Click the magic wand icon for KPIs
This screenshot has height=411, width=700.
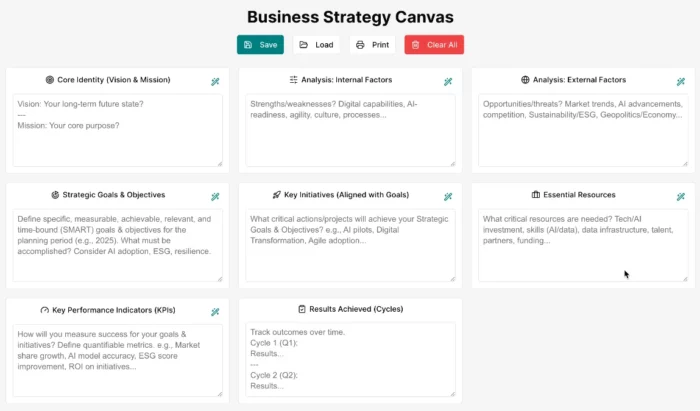click(215, 312)
